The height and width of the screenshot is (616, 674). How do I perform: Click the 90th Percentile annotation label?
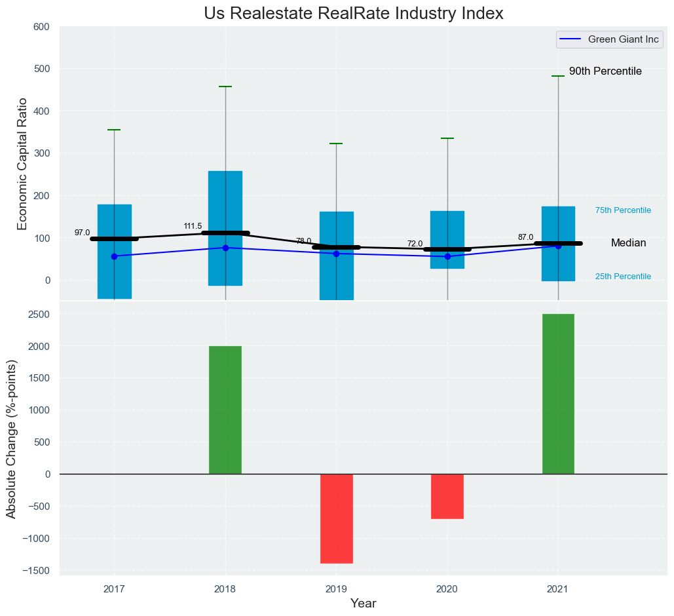coord(605,71)
